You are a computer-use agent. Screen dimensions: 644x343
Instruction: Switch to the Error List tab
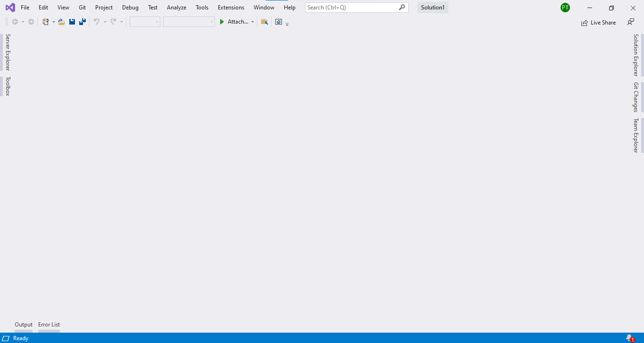click(49, 324)
